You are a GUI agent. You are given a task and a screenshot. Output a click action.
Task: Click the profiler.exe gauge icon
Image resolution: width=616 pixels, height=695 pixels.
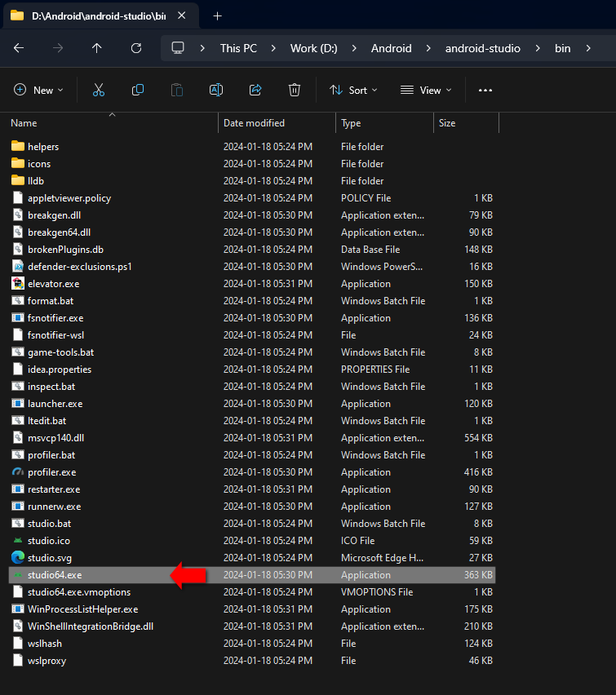pos(18,472)
